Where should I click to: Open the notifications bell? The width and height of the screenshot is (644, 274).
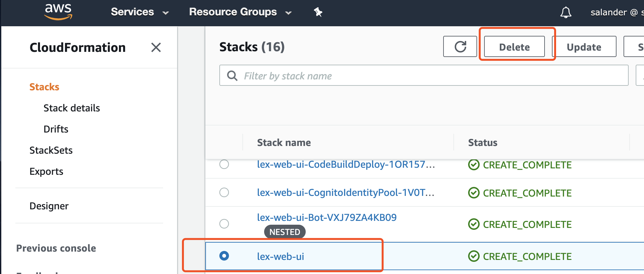[566, 12]
